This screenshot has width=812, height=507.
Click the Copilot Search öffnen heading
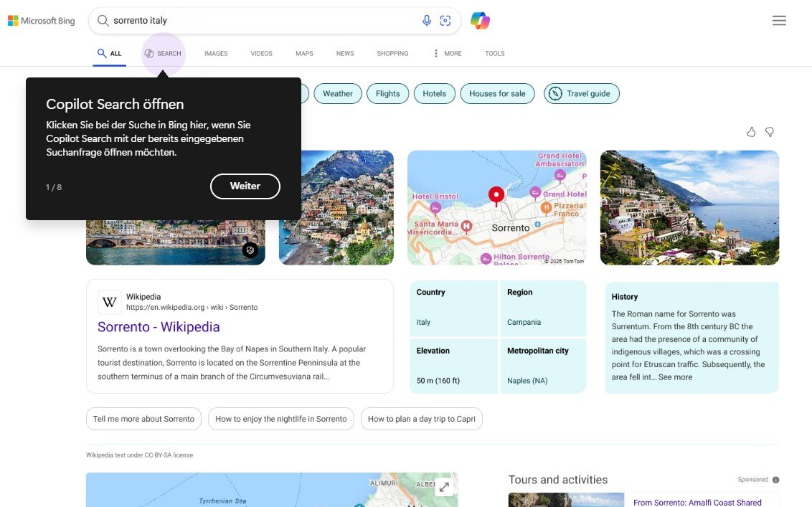115,104
